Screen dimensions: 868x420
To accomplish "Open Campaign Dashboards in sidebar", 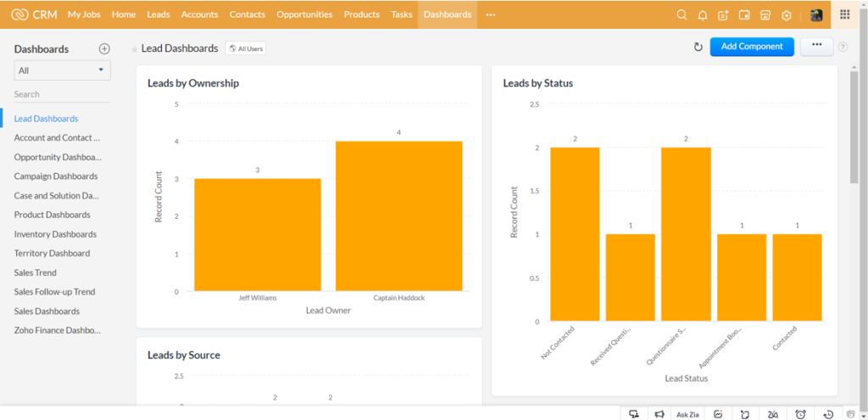I will coord(56,176).
